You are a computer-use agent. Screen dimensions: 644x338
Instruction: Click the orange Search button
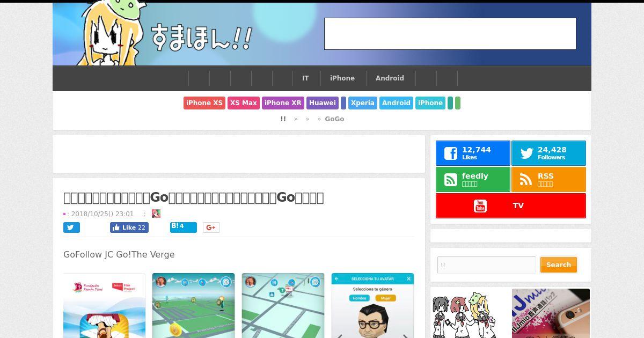[x=559, y=265]
